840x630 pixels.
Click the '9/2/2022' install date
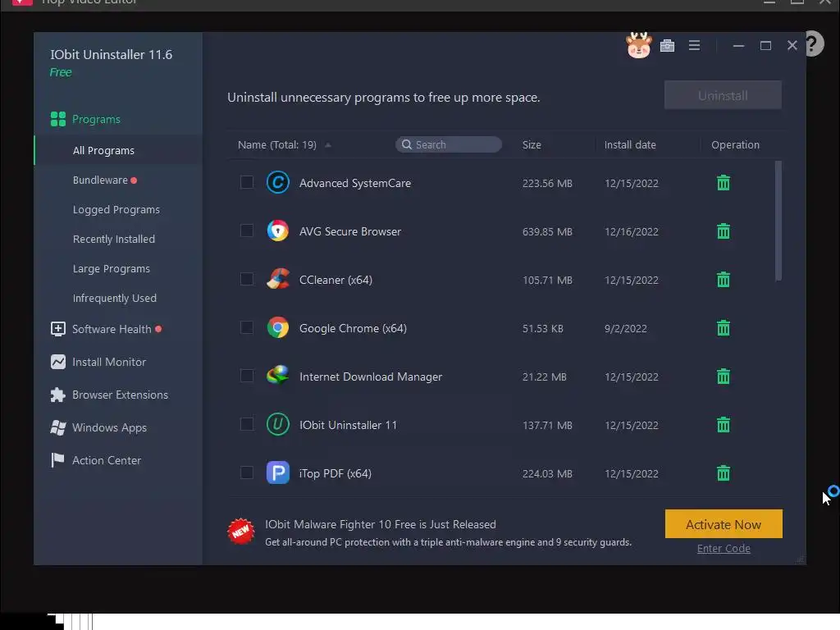point(626,328)
